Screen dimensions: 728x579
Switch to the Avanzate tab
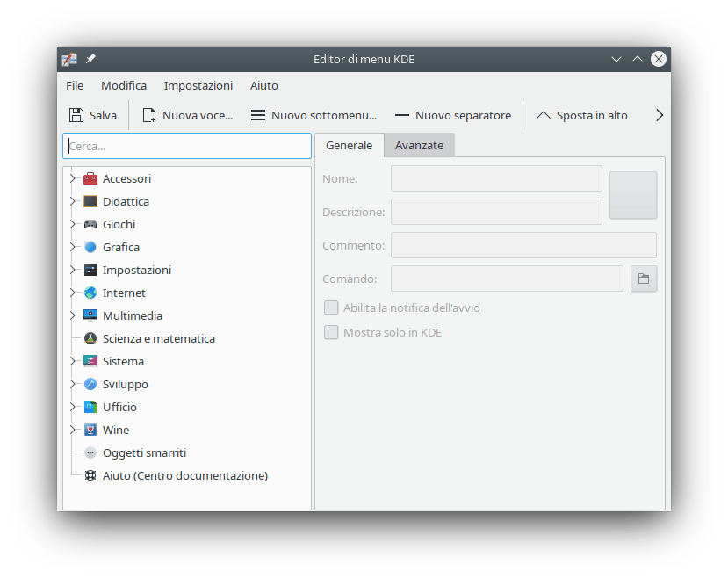(x=419, y=145)
